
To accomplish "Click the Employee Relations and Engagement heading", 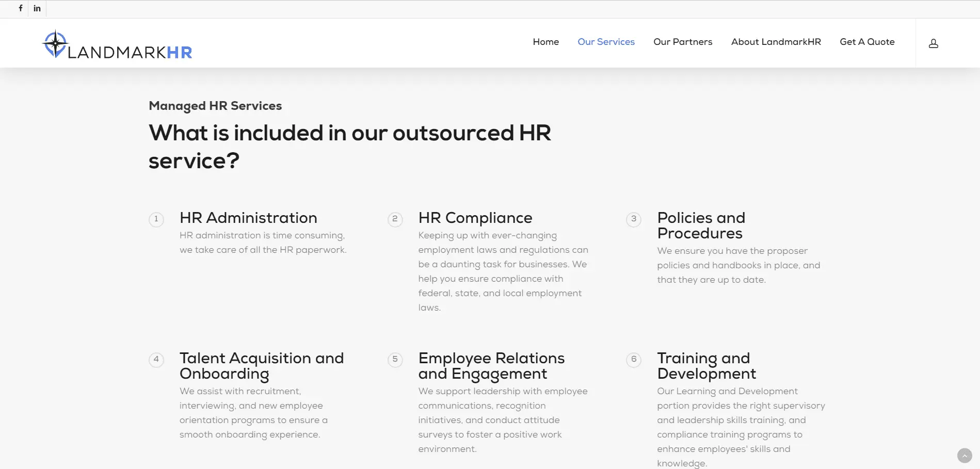I will (x=491, y=366).
